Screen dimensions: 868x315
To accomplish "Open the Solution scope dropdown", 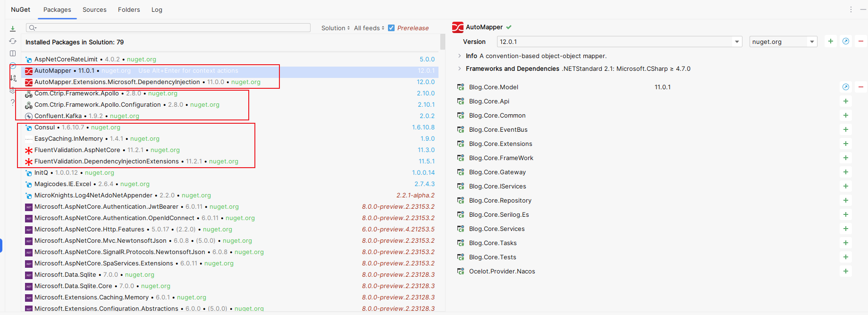I will click(336, 28).
